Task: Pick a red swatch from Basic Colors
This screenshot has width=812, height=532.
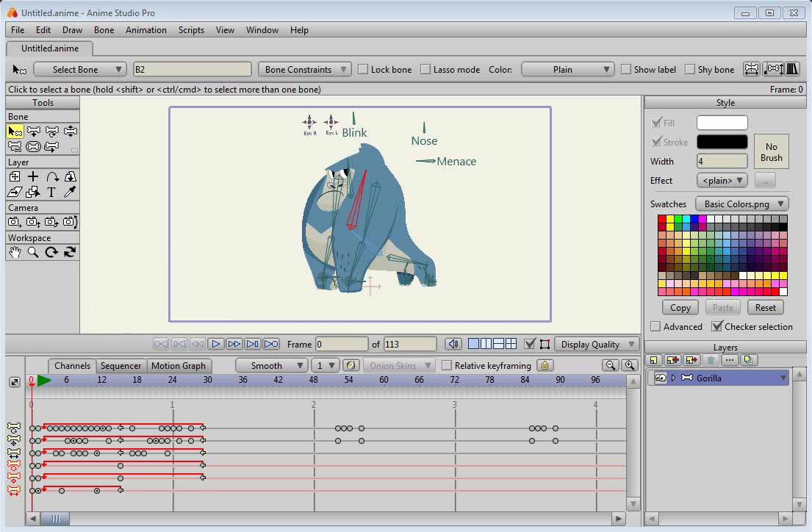Action: [663, 218]
